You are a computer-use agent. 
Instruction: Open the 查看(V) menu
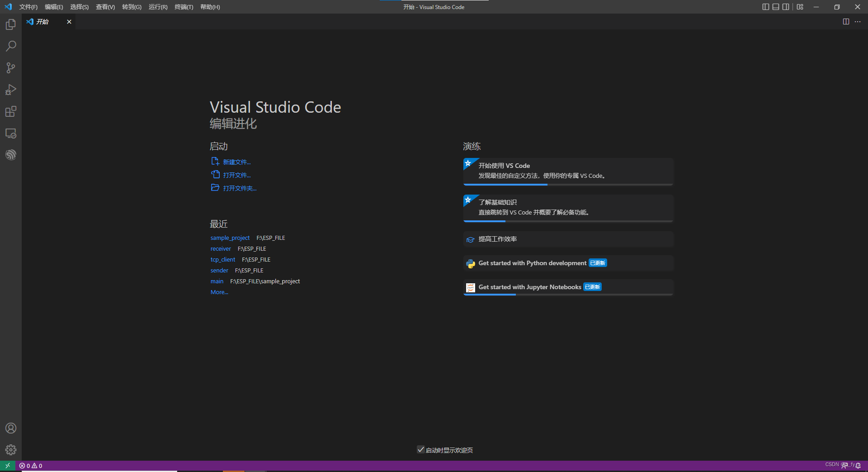[105, 7]
